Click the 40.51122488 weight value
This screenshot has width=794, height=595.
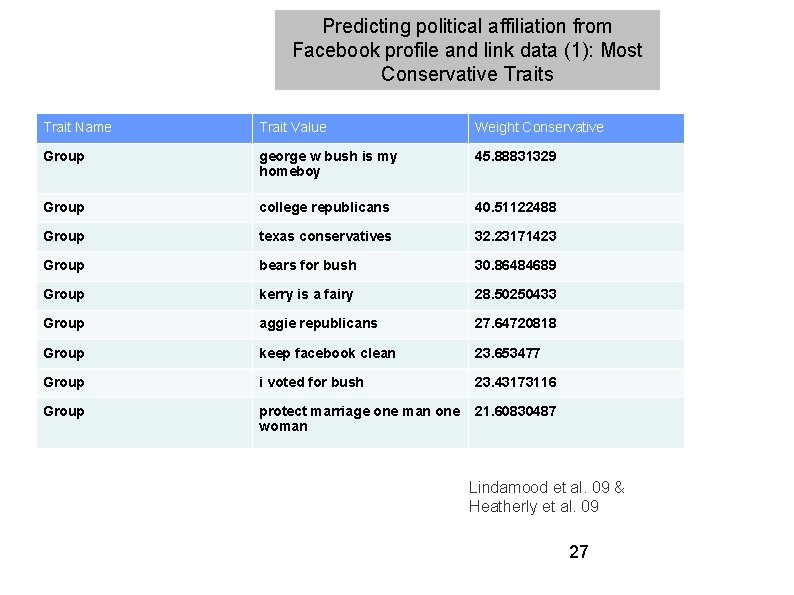point(515,207)
